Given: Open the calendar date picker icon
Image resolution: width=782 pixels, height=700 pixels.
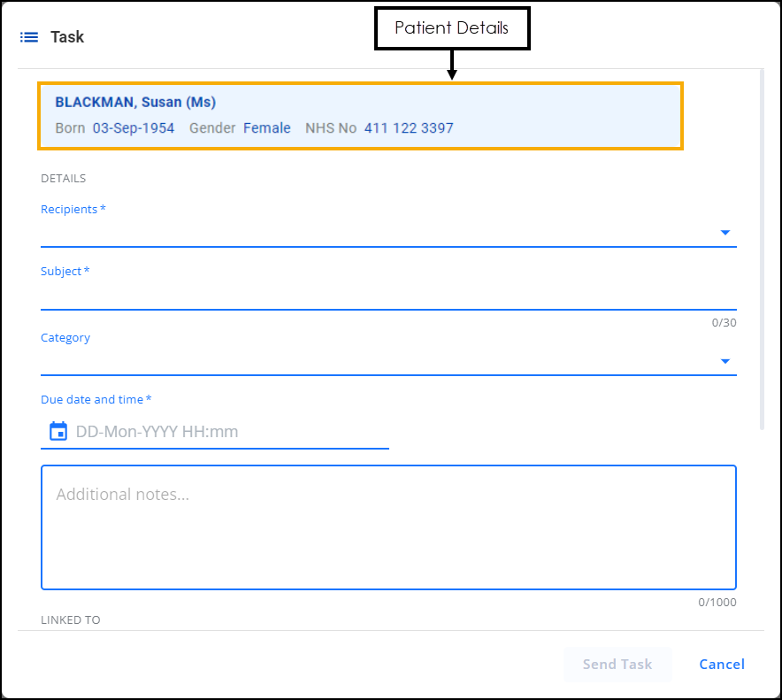Looking at the screenshot, I should (x=58, y=431).
